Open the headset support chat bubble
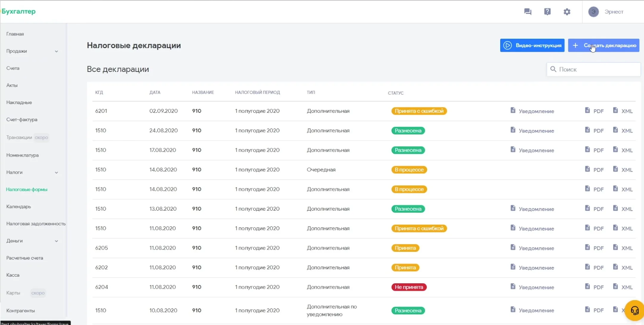This screenshot has width=644, height=325. (x=634, y=310)
